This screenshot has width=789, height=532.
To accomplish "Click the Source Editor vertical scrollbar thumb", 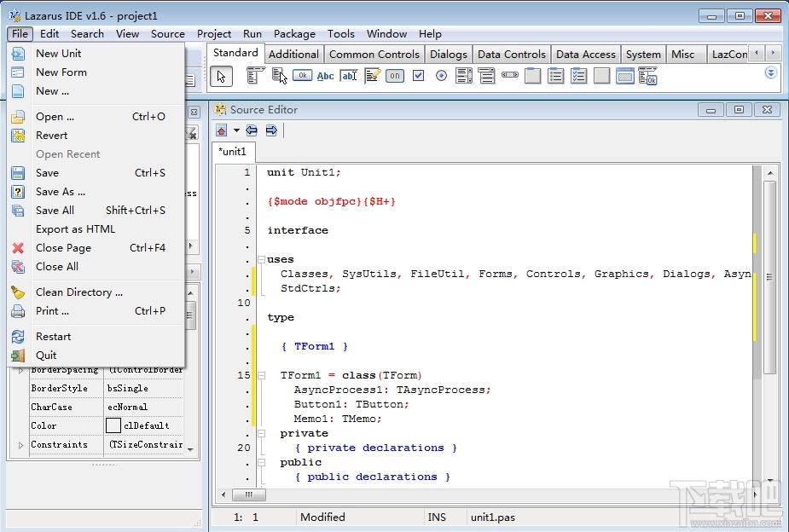I will (x=770, y=277).
